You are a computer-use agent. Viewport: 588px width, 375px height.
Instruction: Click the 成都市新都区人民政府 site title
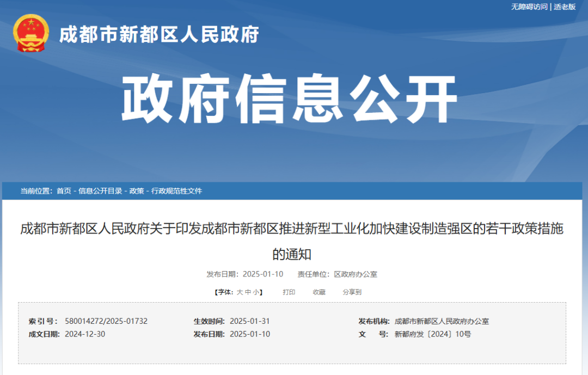pyautogui.click(x=159, y=34)
